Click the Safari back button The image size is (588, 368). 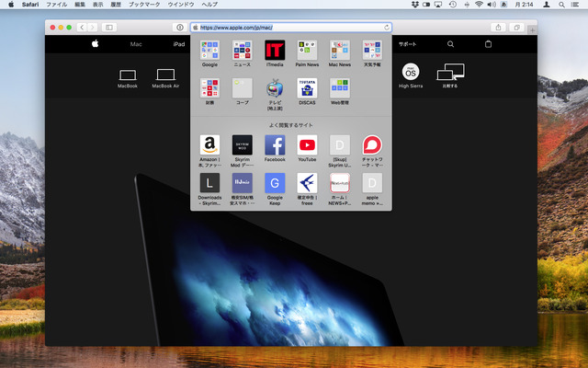point(82,27)
